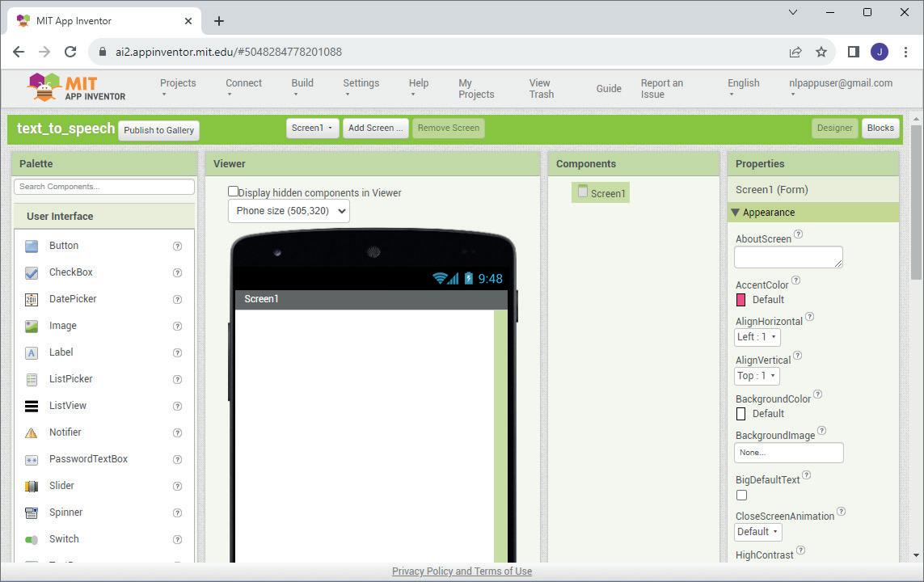Image resolution: width=924 pixels, height=582 pixels.
Task: Enable Display hidden components in Viewer
Action: click(233, 192)
